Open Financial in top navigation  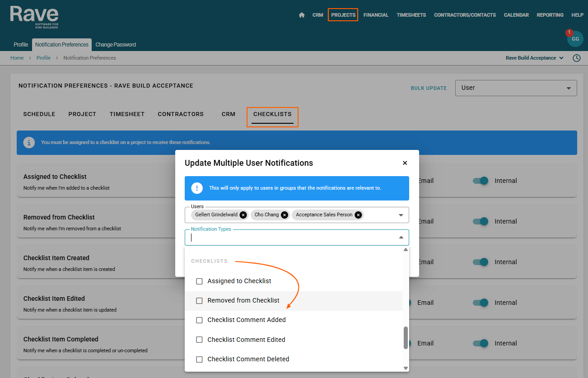pyautogui.click(x=376, y=15)
